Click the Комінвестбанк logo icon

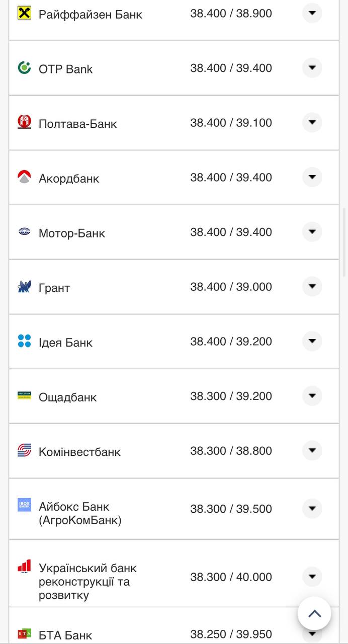click(24, 451)
